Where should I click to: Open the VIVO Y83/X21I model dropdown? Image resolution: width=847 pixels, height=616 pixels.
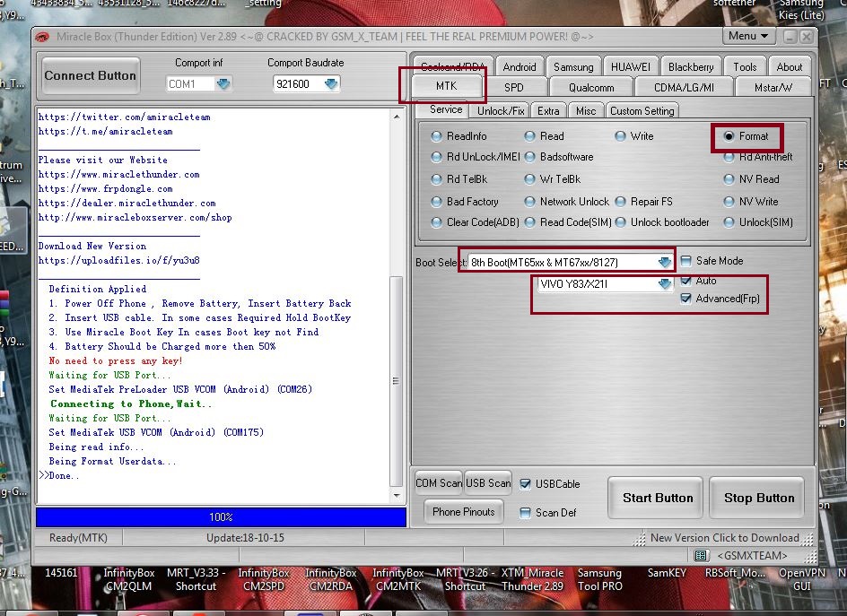tap(665, 284)
